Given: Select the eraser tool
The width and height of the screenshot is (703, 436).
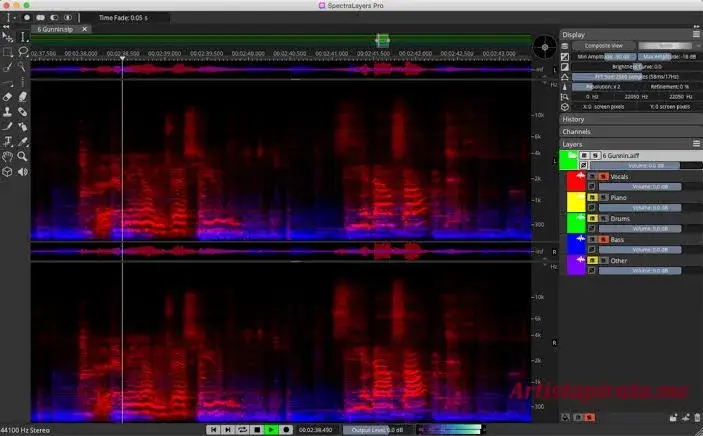Looking at the screenshot, I should point(7,96).
